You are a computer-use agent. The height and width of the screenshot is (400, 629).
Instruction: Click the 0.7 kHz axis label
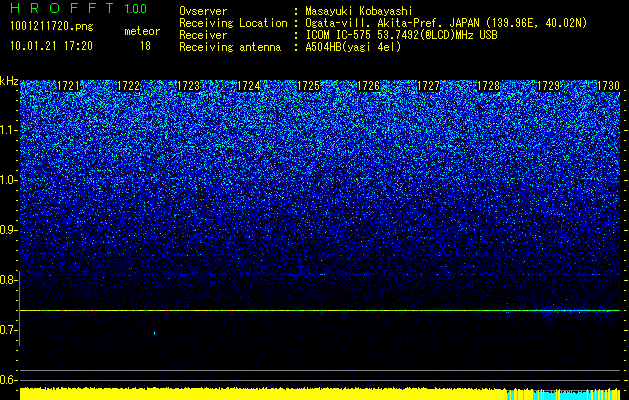9,330
